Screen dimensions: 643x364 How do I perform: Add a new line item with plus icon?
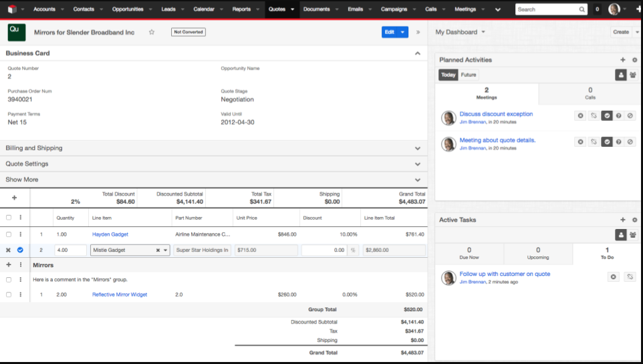point(14,198)
